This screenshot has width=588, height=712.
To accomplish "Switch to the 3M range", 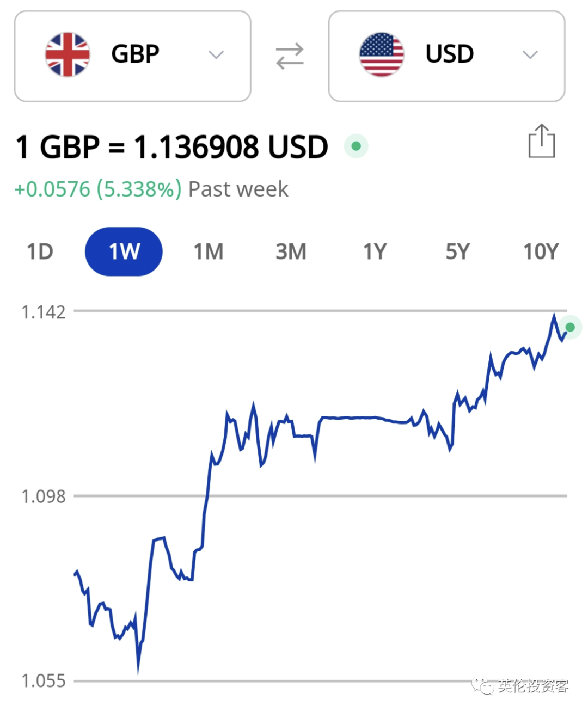I will (x=291, y=251).
